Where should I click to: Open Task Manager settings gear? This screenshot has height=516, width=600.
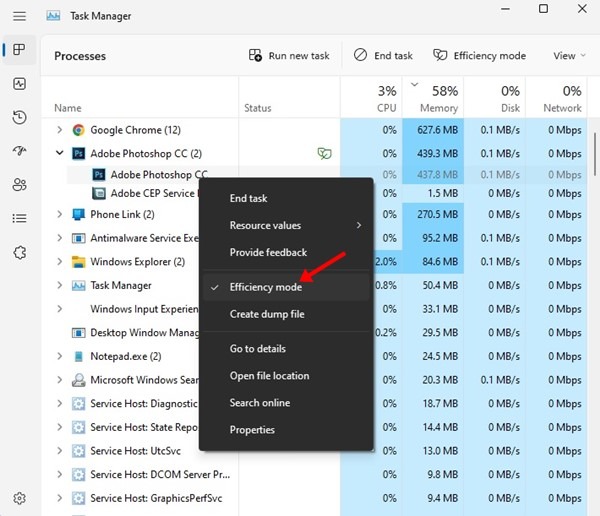19,498
